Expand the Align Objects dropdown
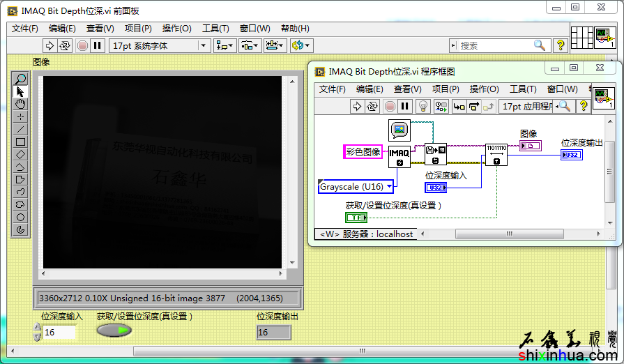 coord(225,45)
